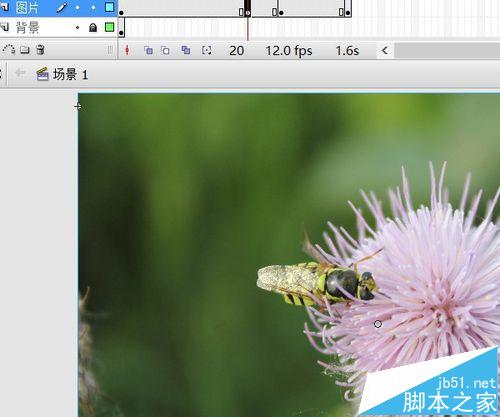Select the 背景 layer name
The image size is (500, 417).
(x=27, y=27)
